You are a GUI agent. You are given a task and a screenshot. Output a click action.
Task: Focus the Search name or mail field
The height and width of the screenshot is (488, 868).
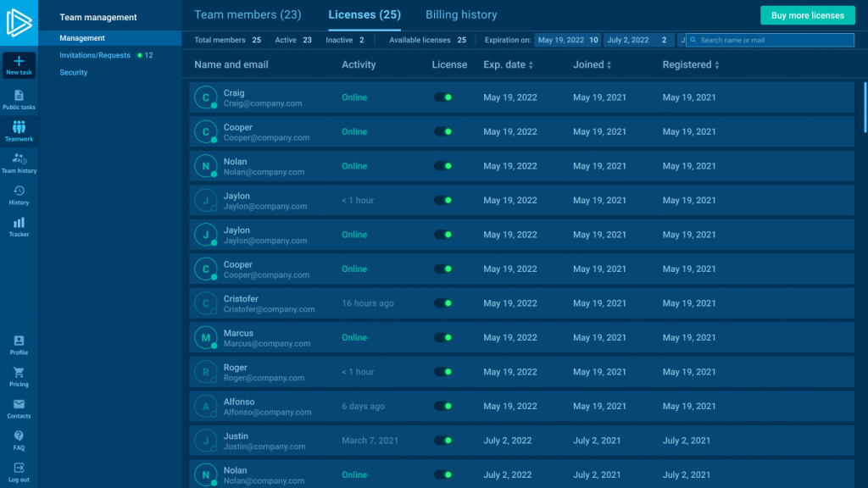(x=770, y=40)
